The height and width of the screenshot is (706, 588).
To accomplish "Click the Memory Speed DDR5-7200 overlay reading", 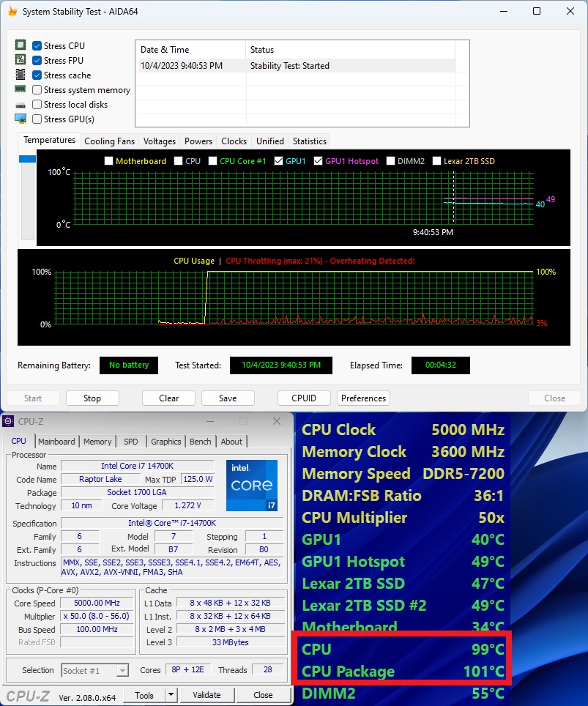I will pyautogui.click(x=403, y=474).
